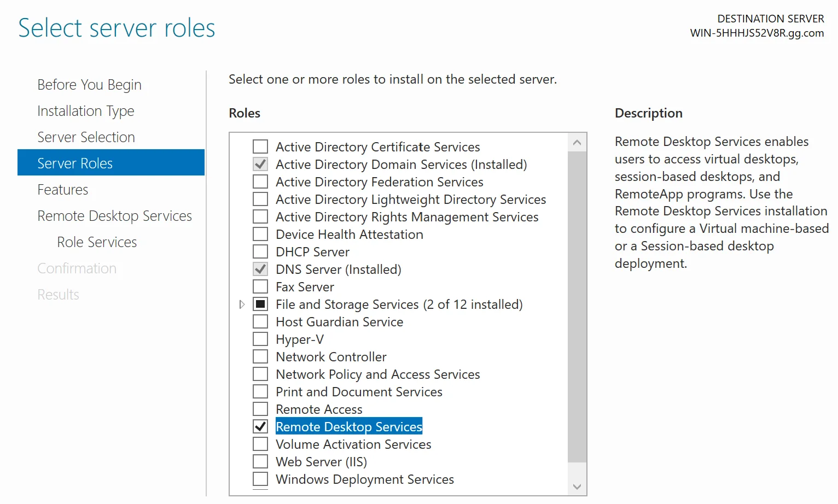
Task: Highlight the Remote Access role entry
Action: (x=319, y=409)
